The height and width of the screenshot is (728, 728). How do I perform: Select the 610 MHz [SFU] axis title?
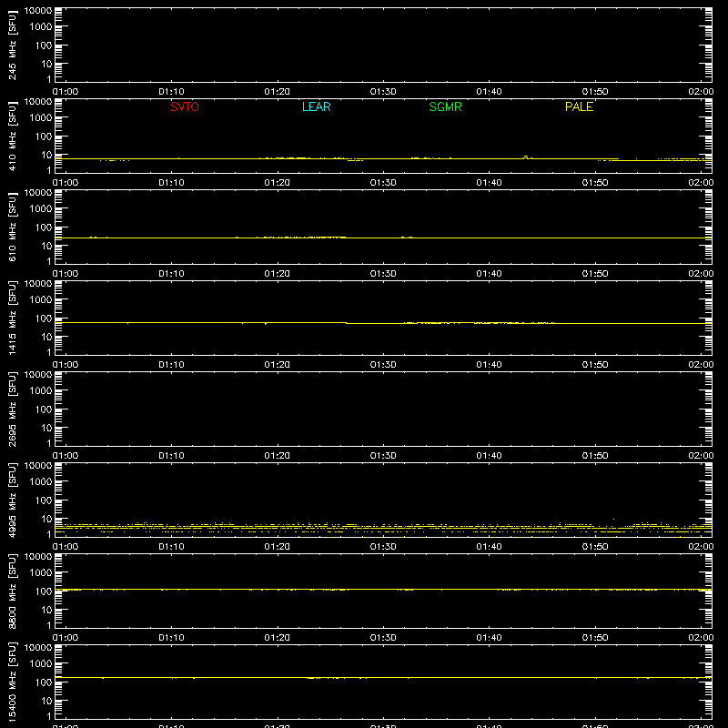pyautogui.click(x=12, y=227)
